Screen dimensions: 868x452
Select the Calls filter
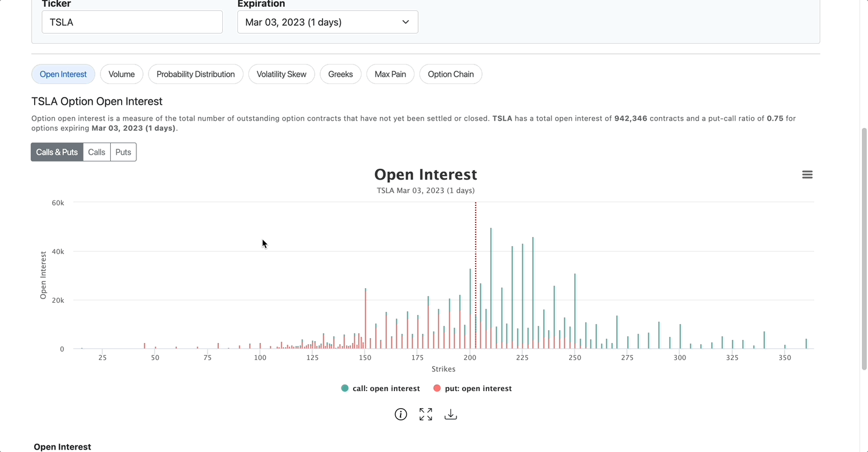click(x=96, y=152)
